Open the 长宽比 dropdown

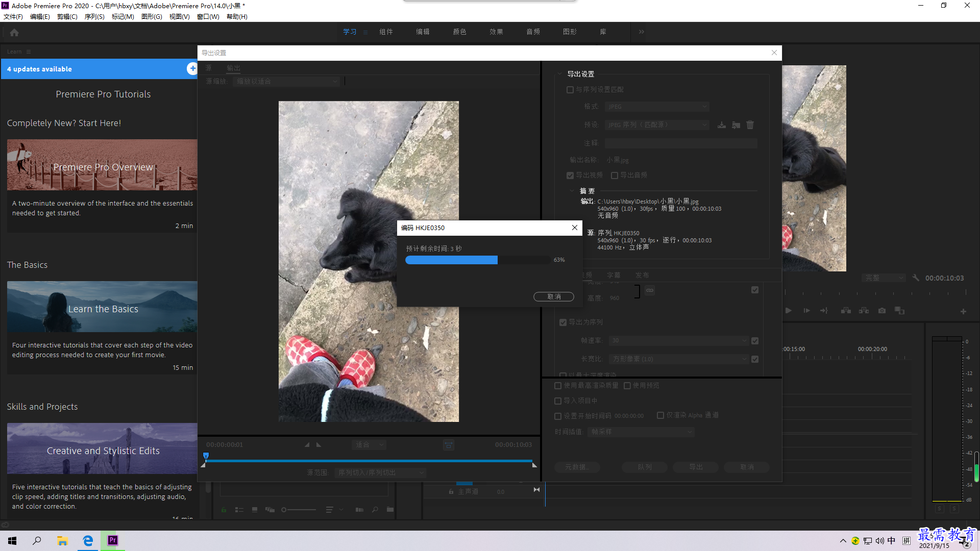click(x=679, y=359)
